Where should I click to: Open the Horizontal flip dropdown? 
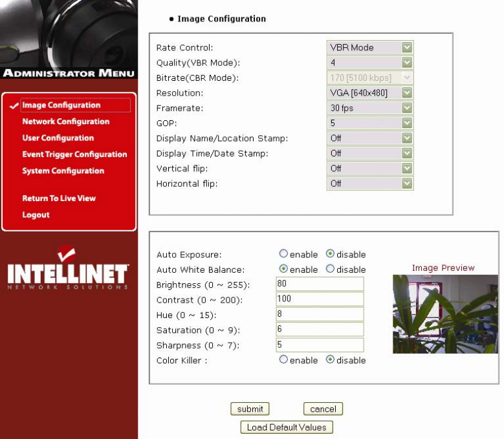tap(370, 184)
